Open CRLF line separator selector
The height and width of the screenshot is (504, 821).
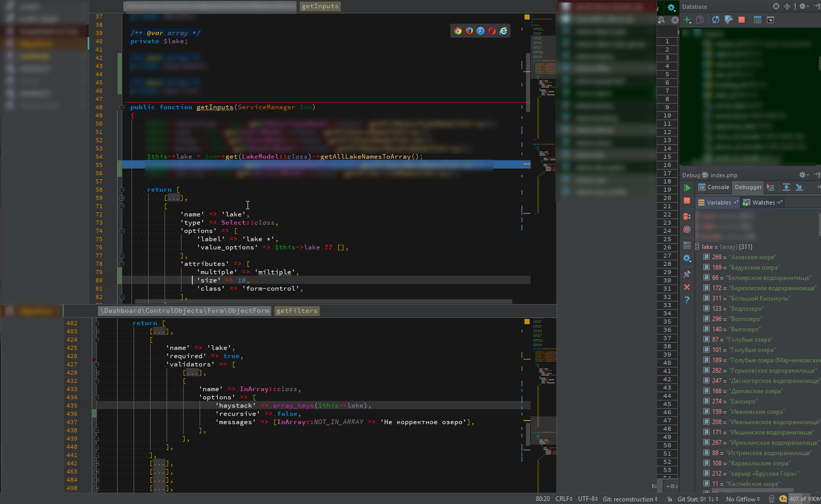point(564,499)
